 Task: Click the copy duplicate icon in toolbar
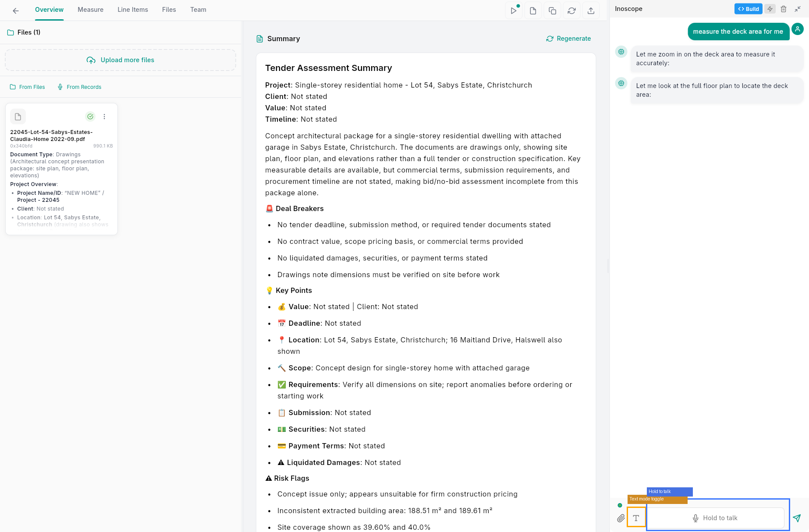point(552,11)
